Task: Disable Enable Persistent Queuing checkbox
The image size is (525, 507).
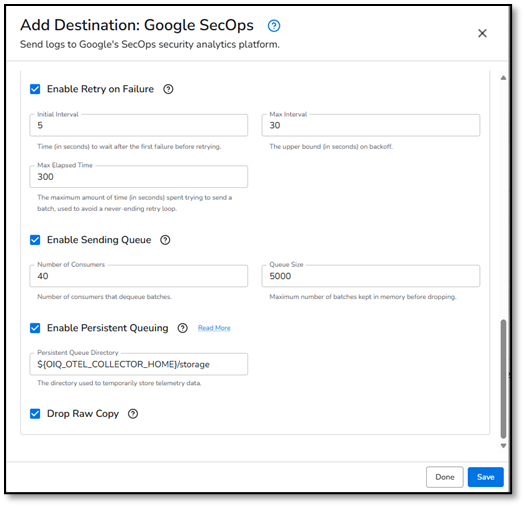Action: tap(35, 328)
